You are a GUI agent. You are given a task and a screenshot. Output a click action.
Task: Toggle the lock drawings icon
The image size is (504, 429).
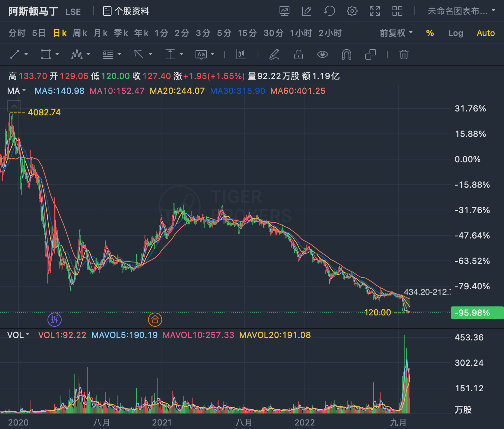299,54
